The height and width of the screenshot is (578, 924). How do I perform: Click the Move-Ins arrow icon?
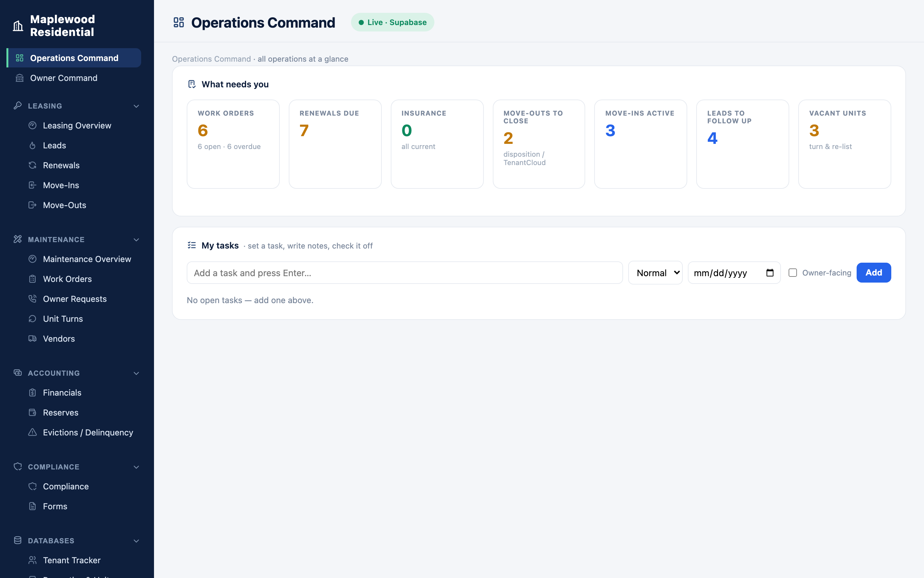pyautogui.click(x=32, y=185)
